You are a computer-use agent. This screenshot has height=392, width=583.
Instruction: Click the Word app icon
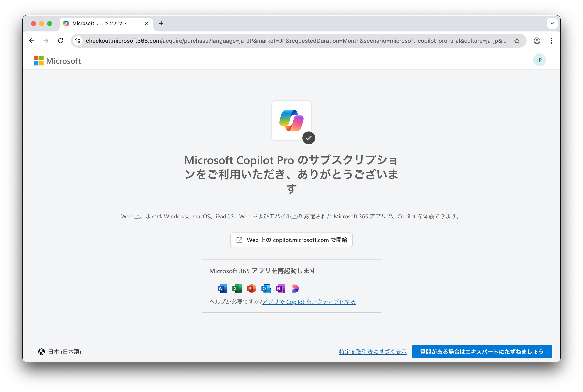(222, 289)
